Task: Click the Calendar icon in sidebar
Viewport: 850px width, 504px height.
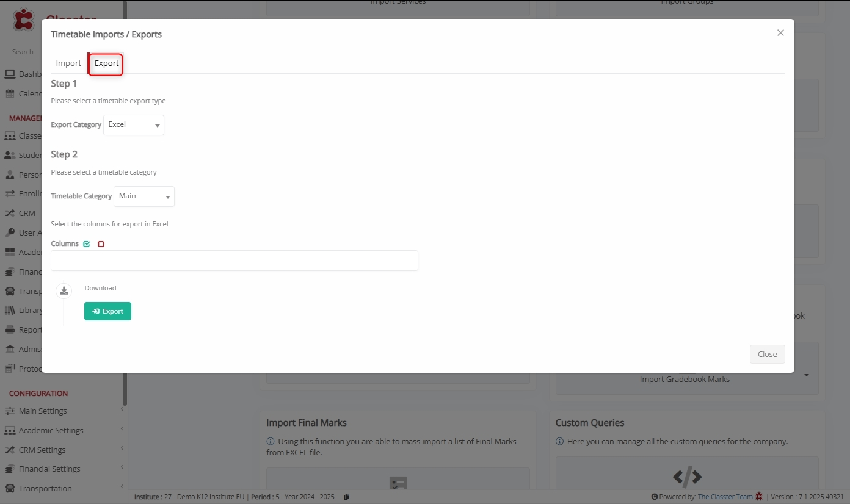Action: tap(10, 94)
